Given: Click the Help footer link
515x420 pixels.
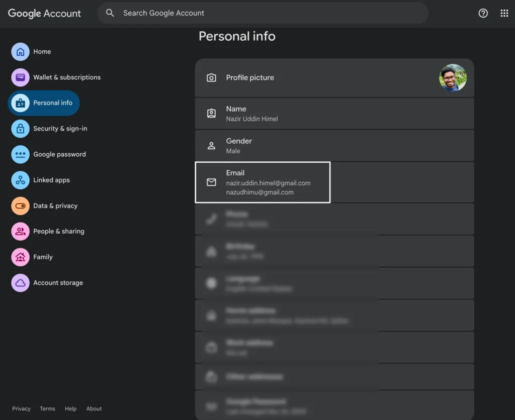Looking at the screenshot, I should [70, 408].
